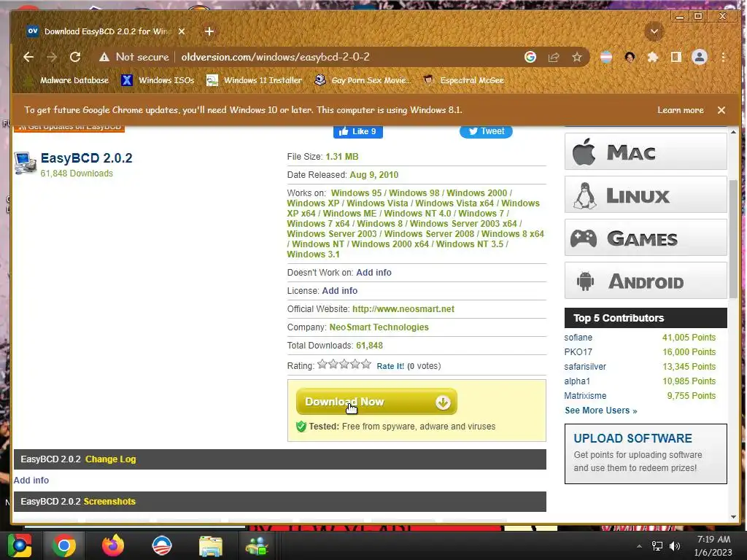This screenshot has width=747, height=560.
Task: Bookmark this page with the star
Action: 577,57
